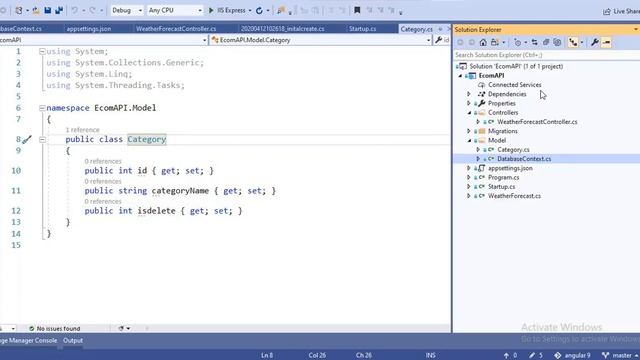
Task: Expand the Category.cs tree node
Action: (478, 150)
